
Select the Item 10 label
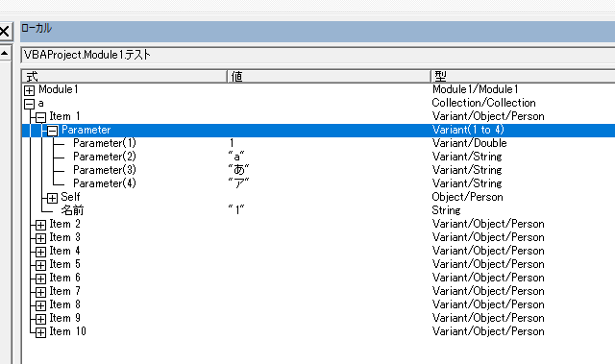coord(67,331)
